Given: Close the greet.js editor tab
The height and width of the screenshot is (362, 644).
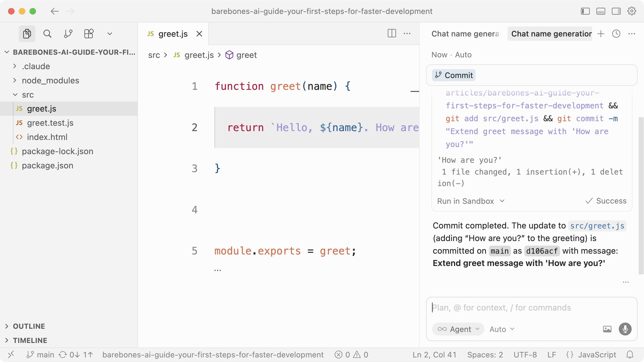Looking at the screenshot, I should point(199,34).
